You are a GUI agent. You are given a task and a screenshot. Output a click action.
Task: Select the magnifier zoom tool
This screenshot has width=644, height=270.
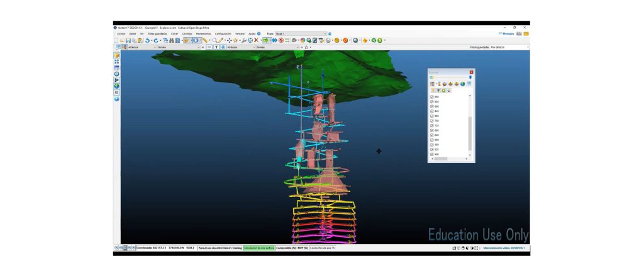point(214,40)
